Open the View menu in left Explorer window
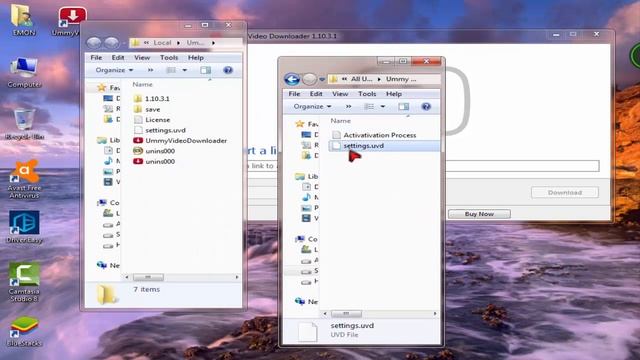This screenshot has width=640, height=360. pyautogui.click(x=142, y=58)
